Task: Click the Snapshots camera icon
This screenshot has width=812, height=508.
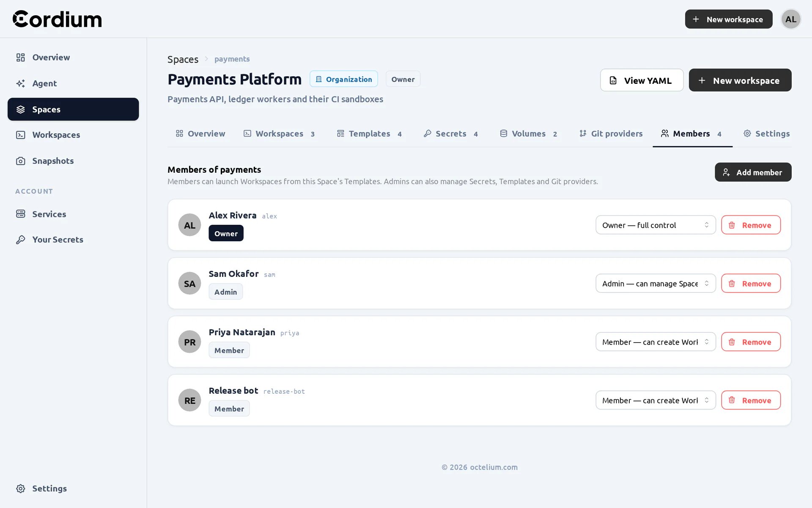Action: pos(21,161)
